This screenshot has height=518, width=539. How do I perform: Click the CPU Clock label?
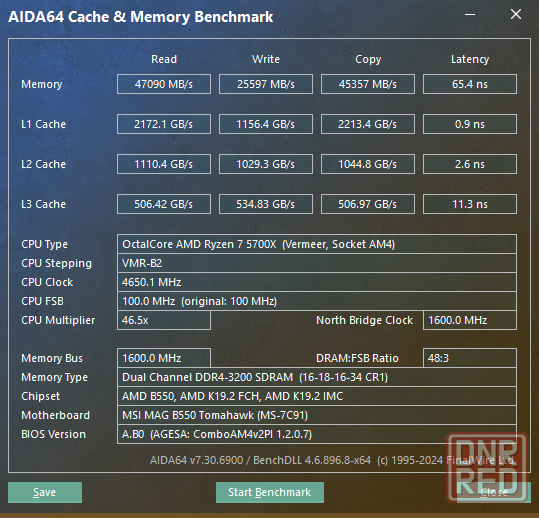click(x=47, y=282)
